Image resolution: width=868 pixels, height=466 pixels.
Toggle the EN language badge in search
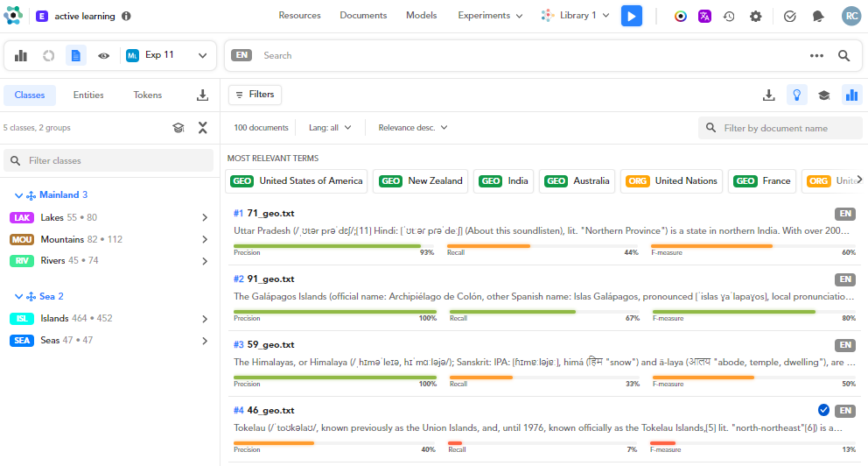[x=241, y=55]
